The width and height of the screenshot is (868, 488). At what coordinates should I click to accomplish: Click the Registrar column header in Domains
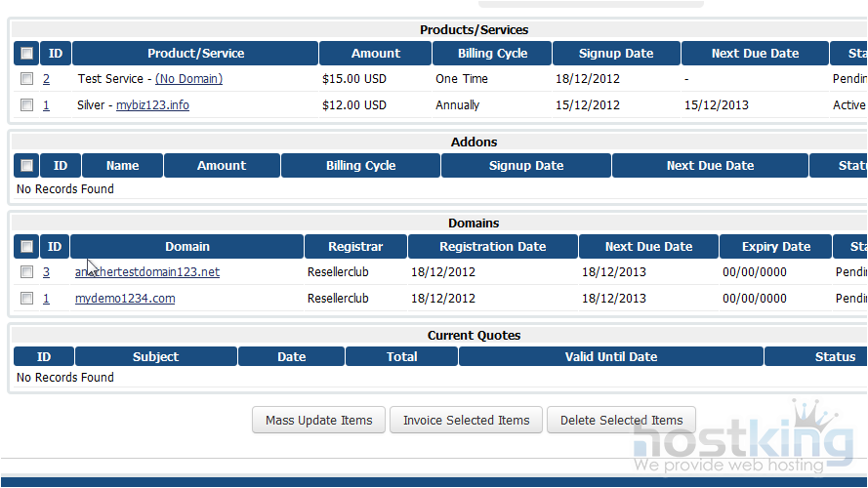[355, 247]
